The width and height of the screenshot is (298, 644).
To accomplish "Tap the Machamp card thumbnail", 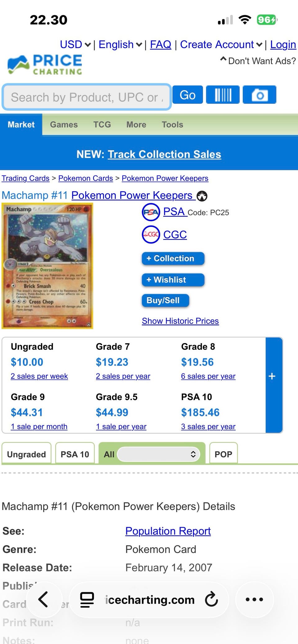I will coord(47,266).
